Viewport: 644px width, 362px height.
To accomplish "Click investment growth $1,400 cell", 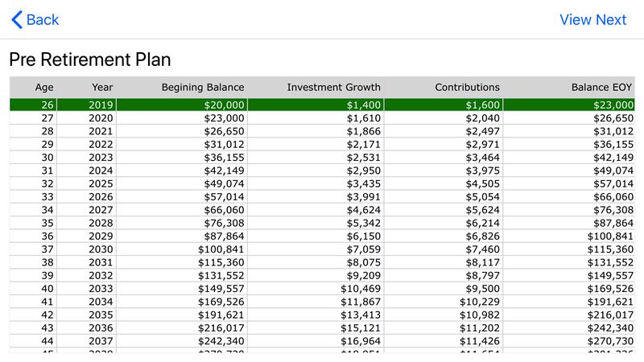I will 316,105.
